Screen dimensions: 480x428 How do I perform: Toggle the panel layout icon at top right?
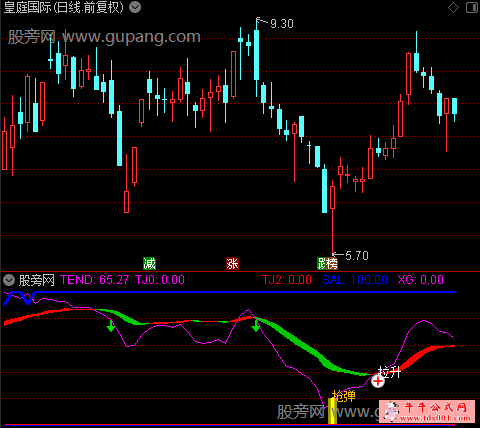click(x=472, y=7)
